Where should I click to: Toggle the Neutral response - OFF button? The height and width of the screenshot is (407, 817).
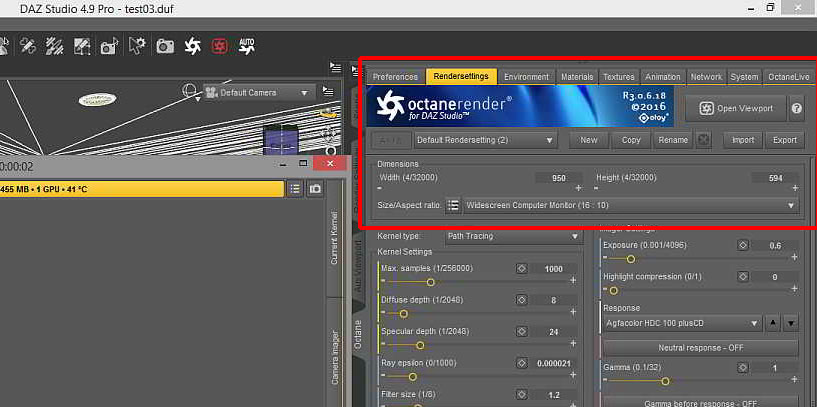tap(700, 348)
